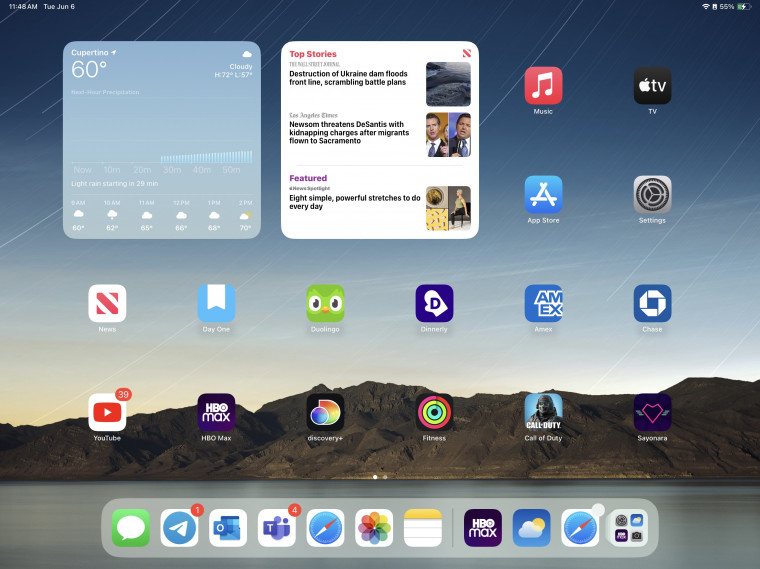760x569 pixels.
Task: Tap the stretches article thumbnail
Action: tap(448, 208)
